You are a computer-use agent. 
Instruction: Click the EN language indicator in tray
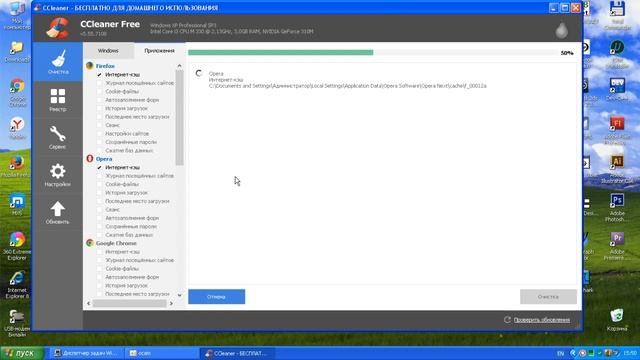pyautogui.click(x=560, y=353)
